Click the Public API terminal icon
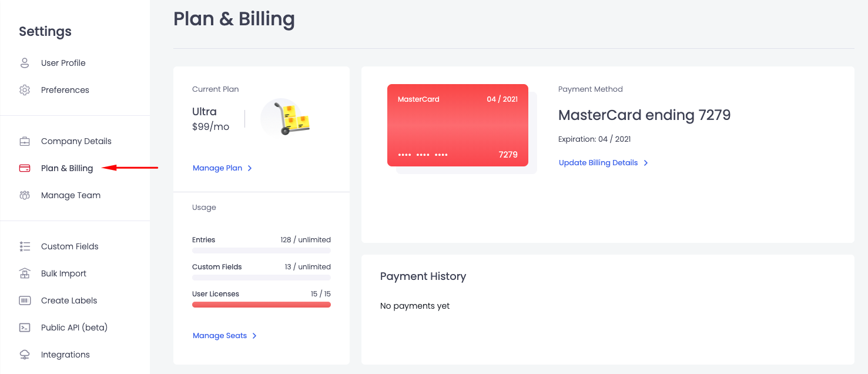Viewport: 868px width, 374px height. [x=25, y=328]
